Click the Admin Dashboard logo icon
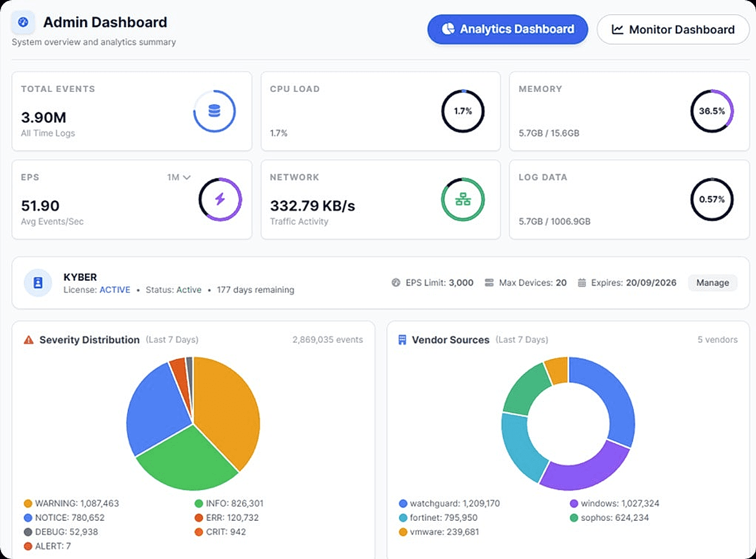Image resolution: width=756 pixels, height=559 pixels. click(23, 23)
